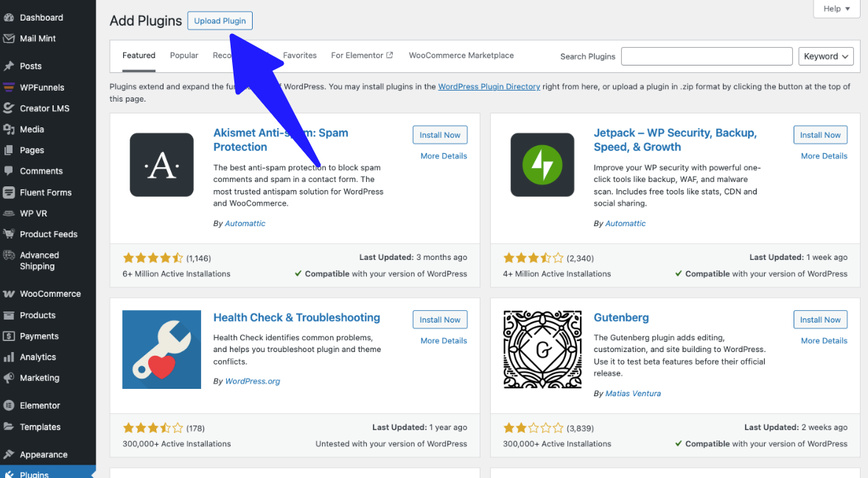Click the Akismet plugin thumbnail
The image size is (868, 478).
tap(161, 165)
